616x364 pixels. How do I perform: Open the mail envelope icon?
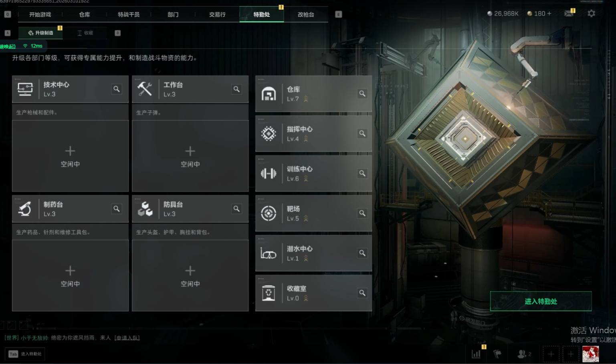click(569, 14)
